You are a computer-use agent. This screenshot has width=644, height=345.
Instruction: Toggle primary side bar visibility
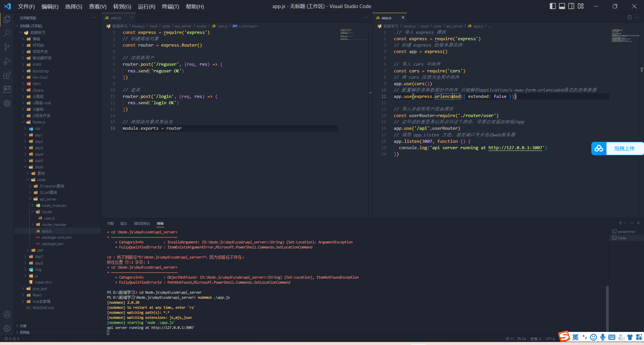pos(553,6)
